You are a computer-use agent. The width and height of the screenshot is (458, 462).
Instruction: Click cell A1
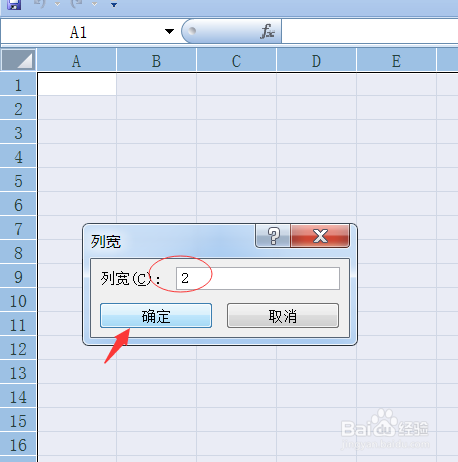click(x=77, y=84)
